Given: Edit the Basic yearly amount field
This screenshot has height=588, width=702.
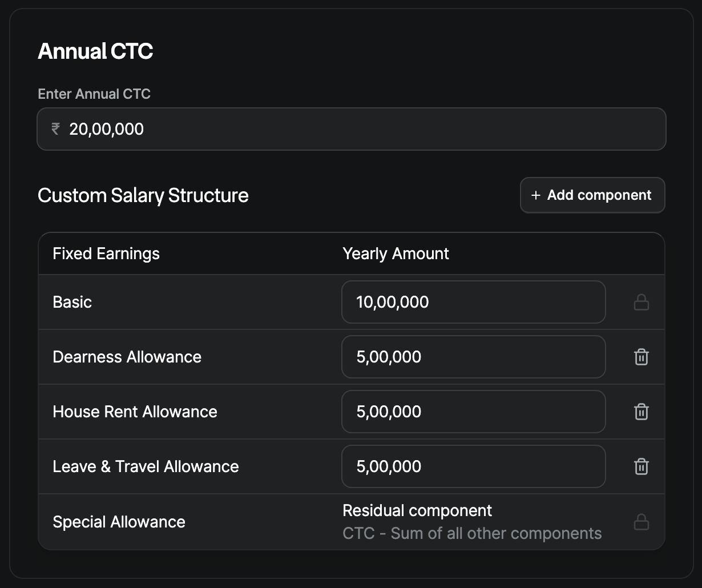Looking at the screenshot, I should (474, 302).
